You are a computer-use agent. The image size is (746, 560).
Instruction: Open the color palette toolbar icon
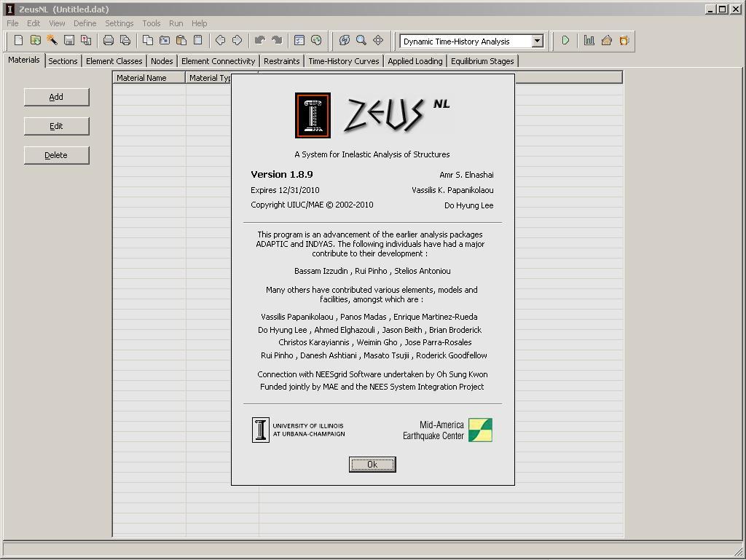click(316, 40)
